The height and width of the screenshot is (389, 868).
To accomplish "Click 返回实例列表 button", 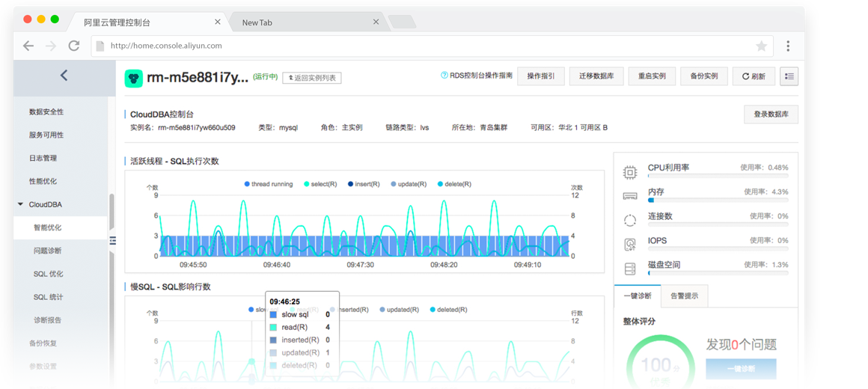I will [312, 78].
